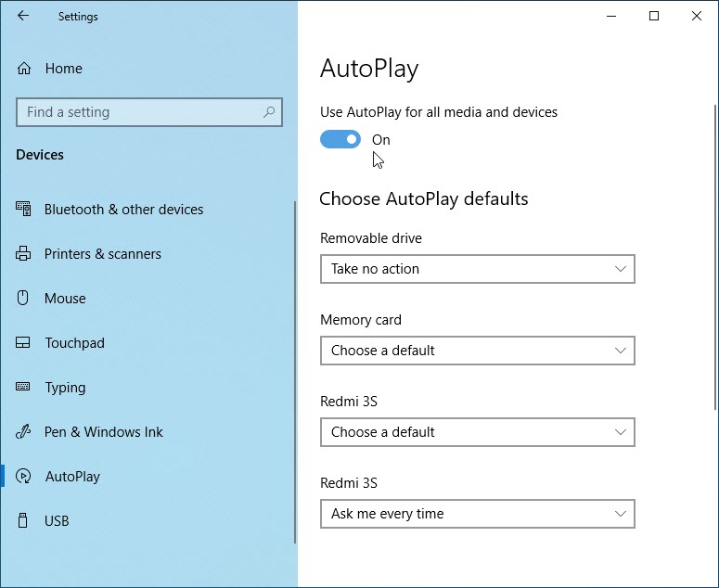Click the main page vertical scrollbar
This screenshot has width=719, height=588.
715,257
